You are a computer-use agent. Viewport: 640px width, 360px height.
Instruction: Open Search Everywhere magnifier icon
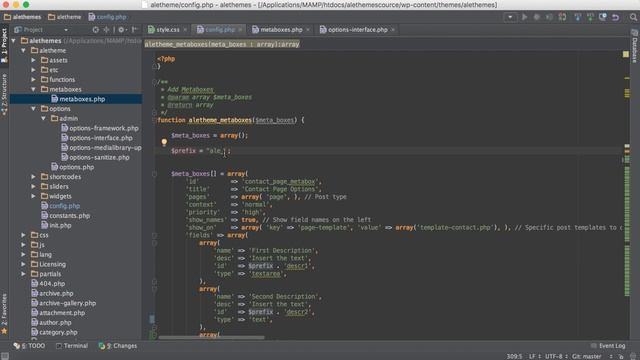coord(633,17)
